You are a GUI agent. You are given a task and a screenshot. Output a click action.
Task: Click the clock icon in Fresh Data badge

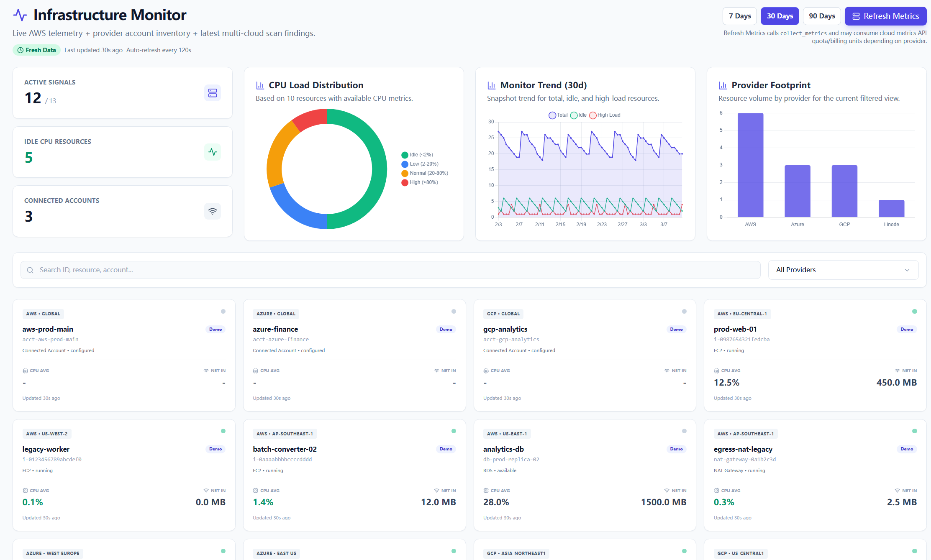[x=20, y=50]
